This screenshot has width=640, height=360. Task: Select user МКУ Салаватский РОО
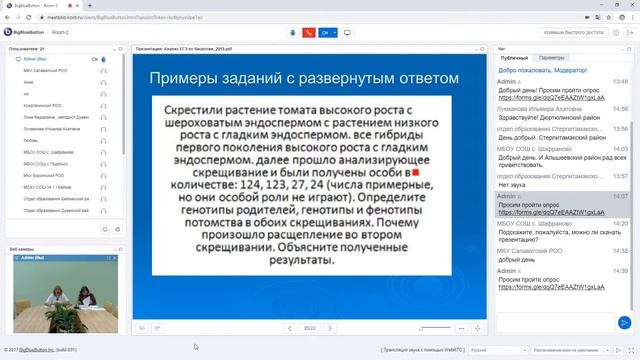point(45,71)
